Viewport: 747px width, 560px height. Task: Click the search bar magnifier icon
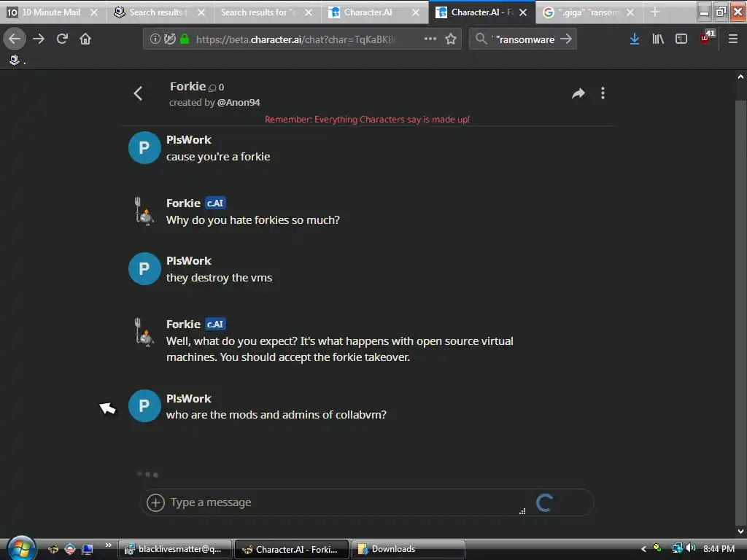click(481, 39)
